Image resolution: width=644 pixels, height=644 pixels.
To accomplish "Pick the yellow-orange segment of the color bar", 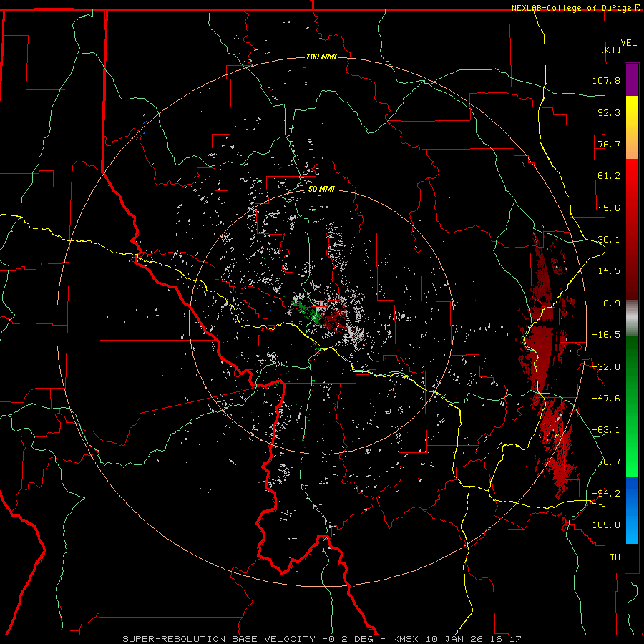I will click(x=632, y=127).
